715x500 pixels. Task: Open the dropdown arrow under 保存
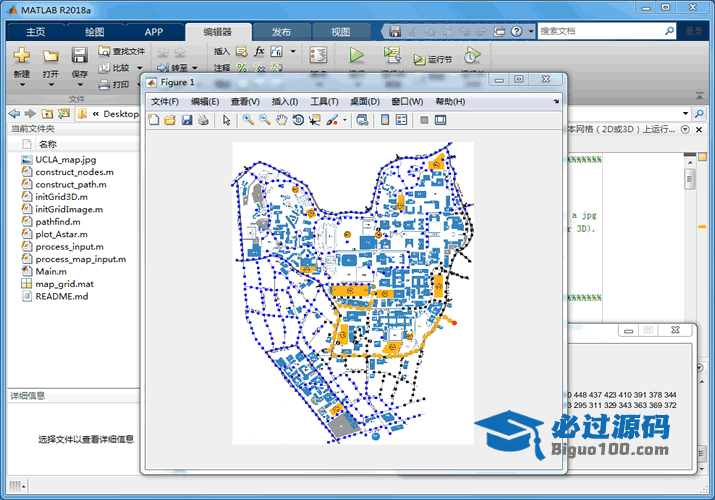click(80, 85)
